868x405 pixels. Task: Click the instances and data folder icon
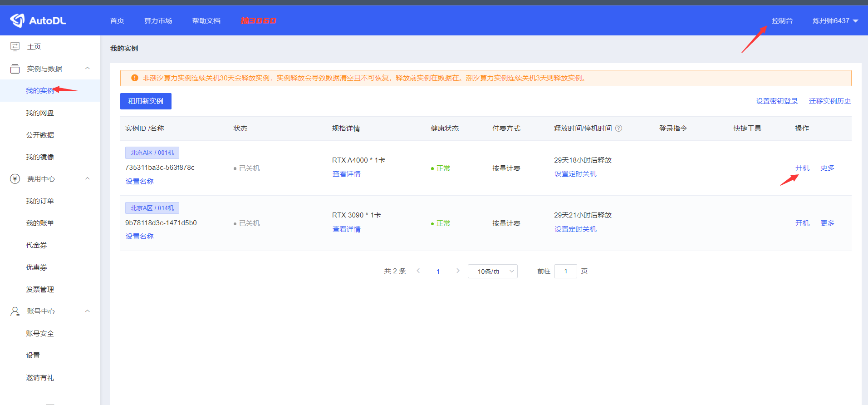[x=15, y=69]
